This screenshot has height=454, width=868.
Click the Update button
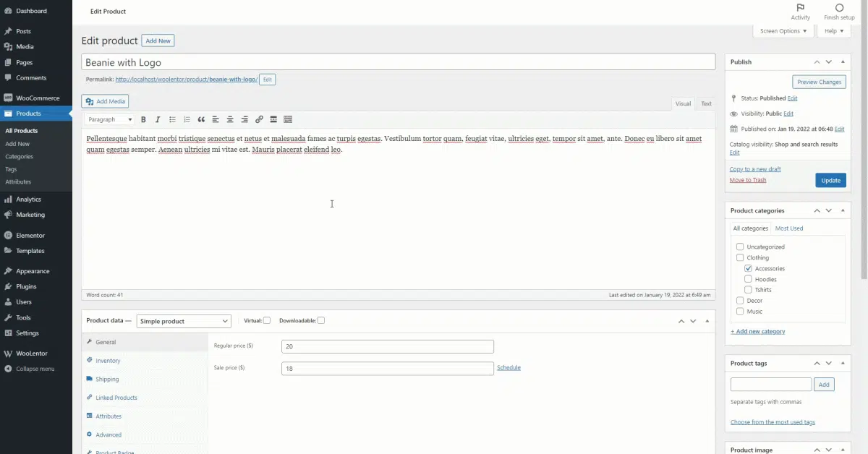tap(830, 180)
